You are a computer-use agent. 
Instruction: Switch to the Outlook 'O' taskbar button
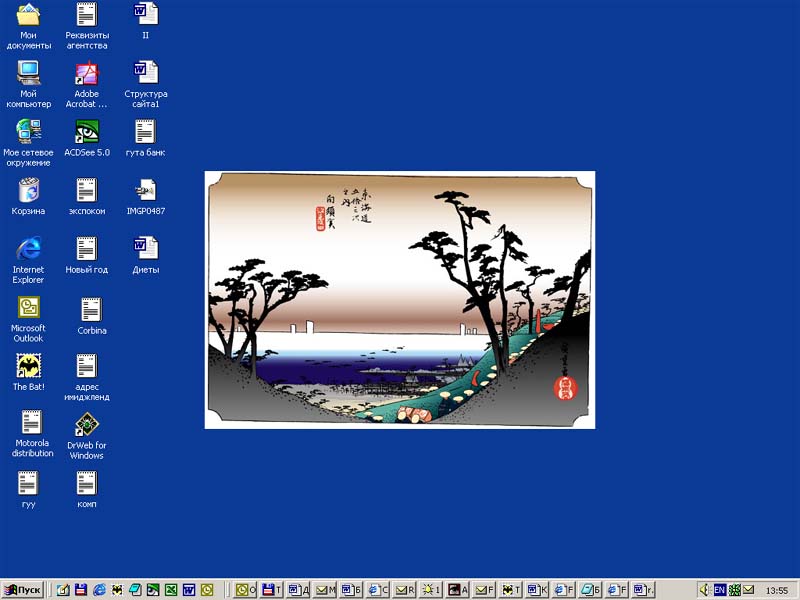(245, 590)
